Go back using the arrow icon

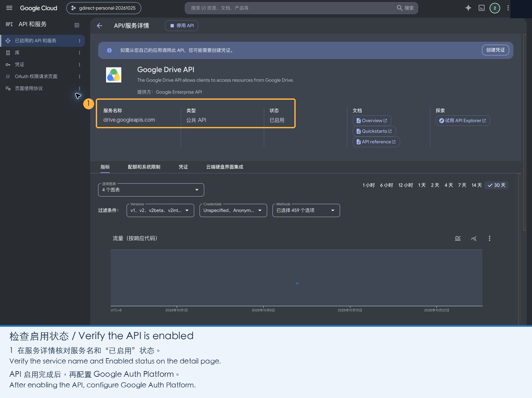coord(99,26)
